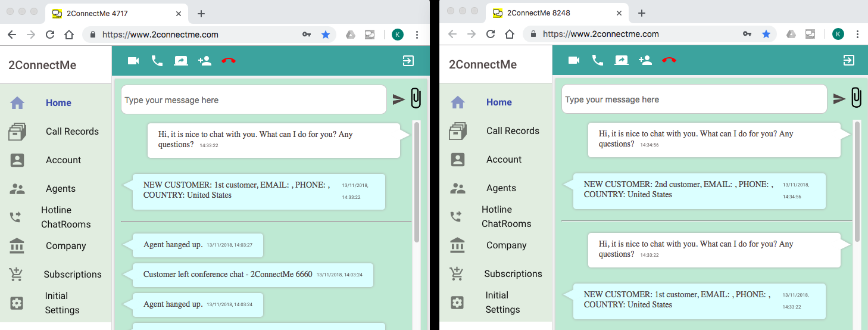The image size is (868, 330).
Task: Share screen icon in left window
Action: pyautogui.click(x=181, y=61)
